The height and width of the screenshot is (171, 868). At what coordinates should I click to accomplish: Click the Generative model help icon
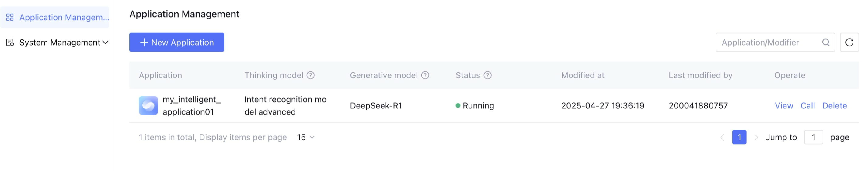point(425,75)
